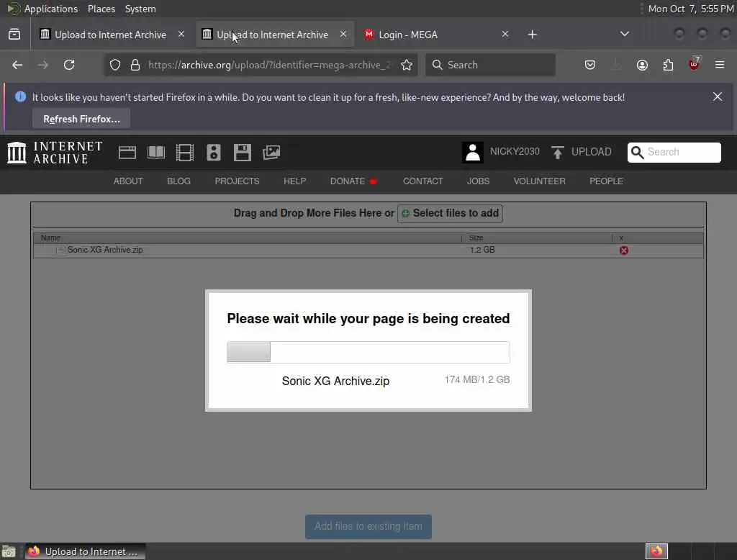Screen dimensions: 737x560
Task: Reload the page with refresh icon
Action: 69,65
